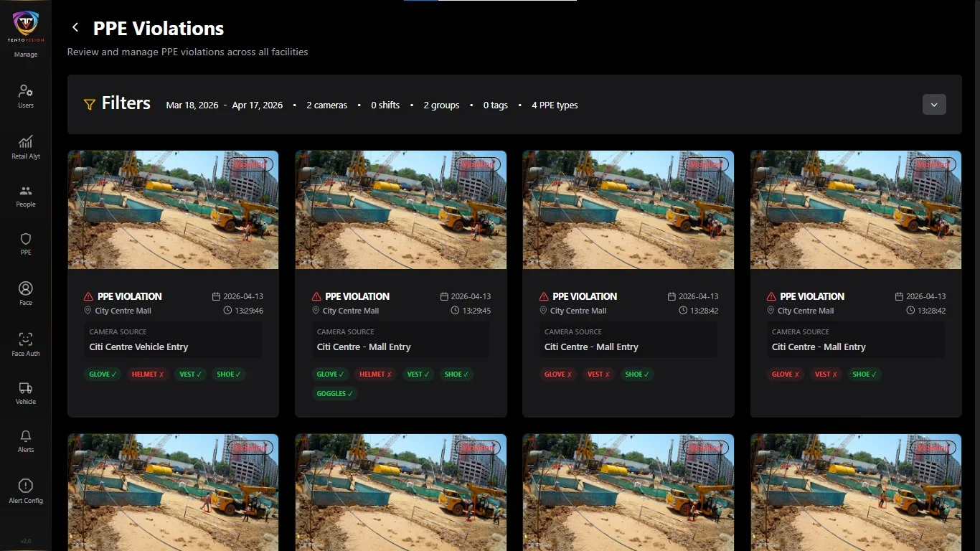Click Violation badge on Vehicle Entry card image
Viewport: 980px width, 551px height.
click(250, 164)
